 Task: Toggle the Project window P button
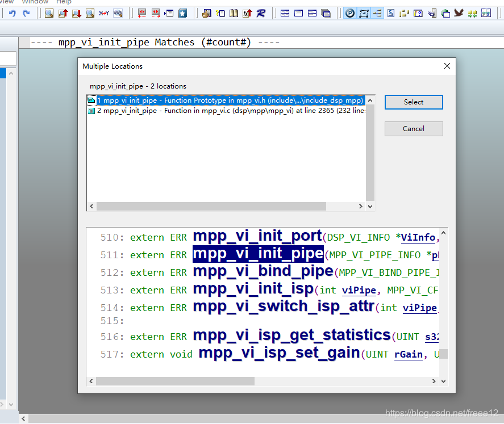coord(350,13)
